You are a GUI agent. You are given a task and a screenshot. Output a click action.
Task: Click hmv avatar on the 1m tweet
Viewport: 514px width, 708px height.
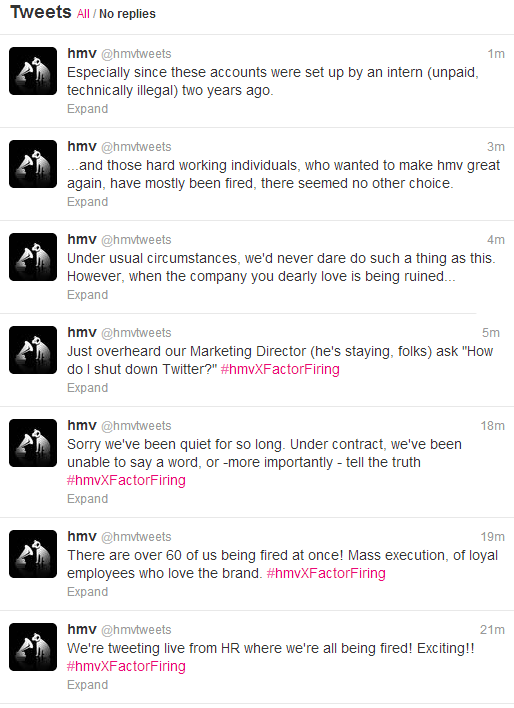pyautogui.click(x=33, y=71)
